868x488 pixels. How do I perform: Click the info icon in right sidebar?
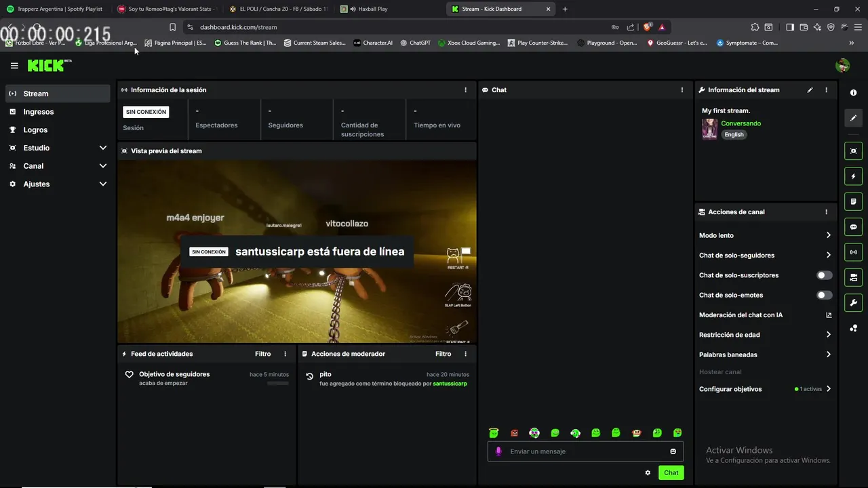[x=853, y=93]
